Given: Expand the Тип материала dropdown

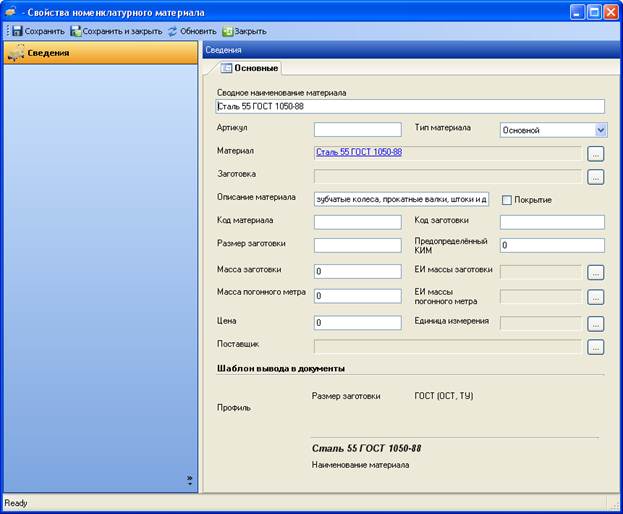Looking at the screenshot, I should click(600, 130).
